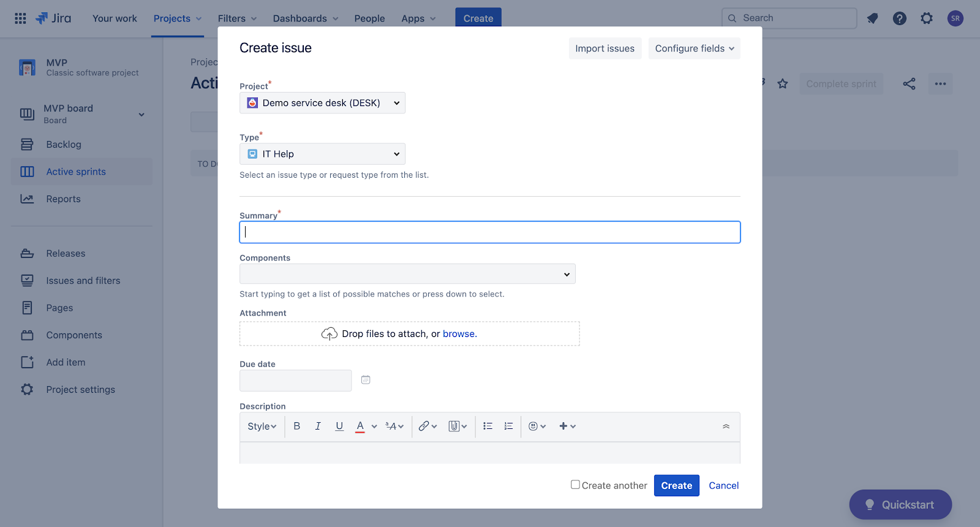Screen dimensions: 980x527
Task: Open the Quickstart panel
Action: click(900, 505)
